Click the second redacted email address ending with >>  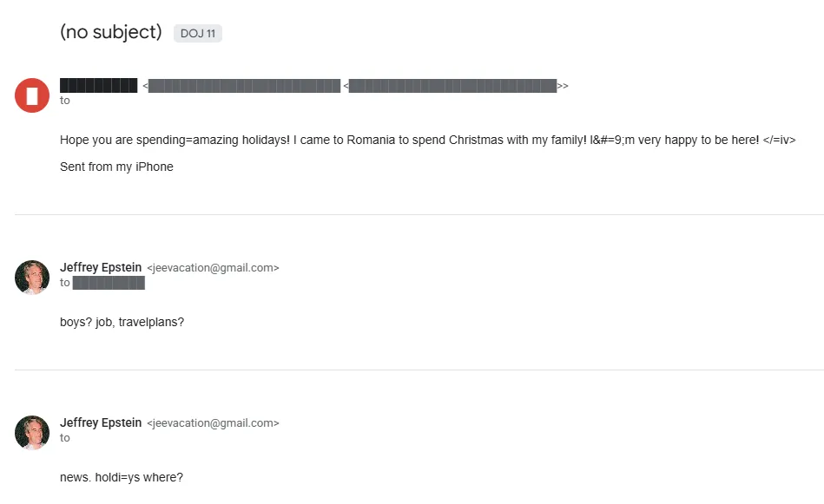tap(452, 86)
